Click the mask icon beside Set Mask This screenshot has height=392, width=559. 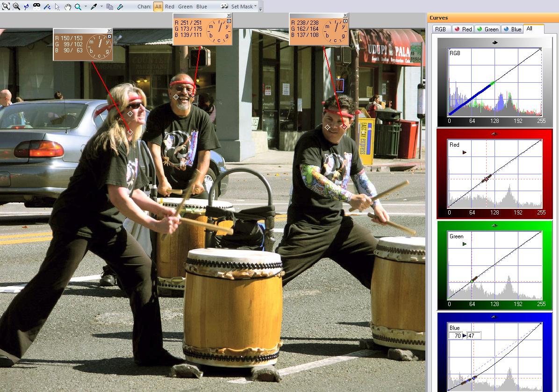coord(224,7)
